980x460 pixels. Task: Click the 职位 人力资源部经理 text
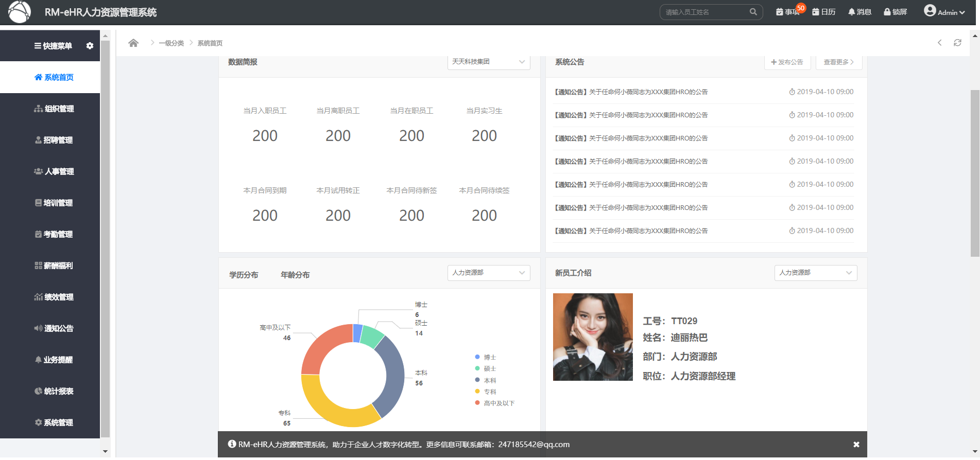689,376
